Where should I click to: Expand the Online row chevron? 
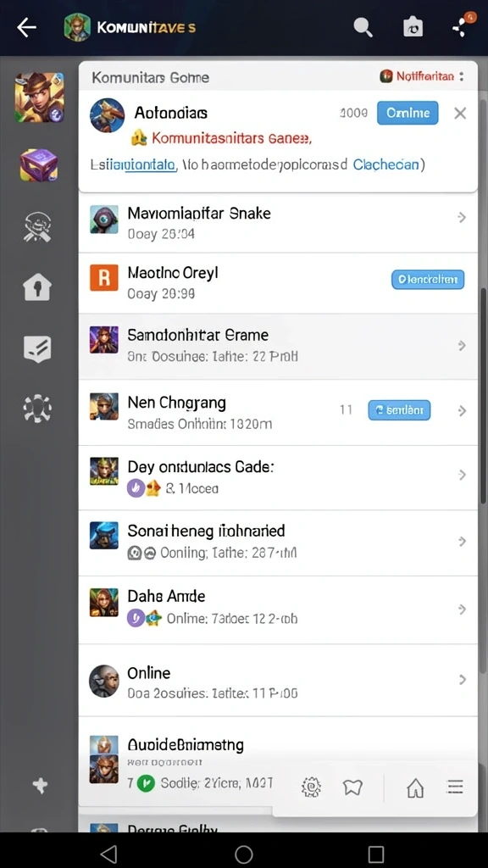point(462,679)
